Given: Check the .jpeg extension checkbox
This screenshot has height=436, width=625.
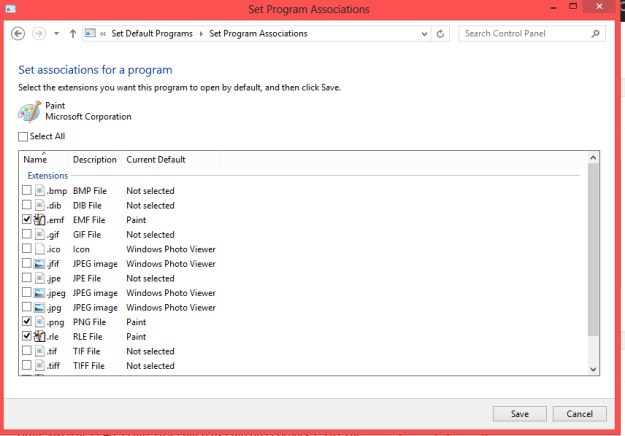Looking at the screenshot, I should [27, 292].
